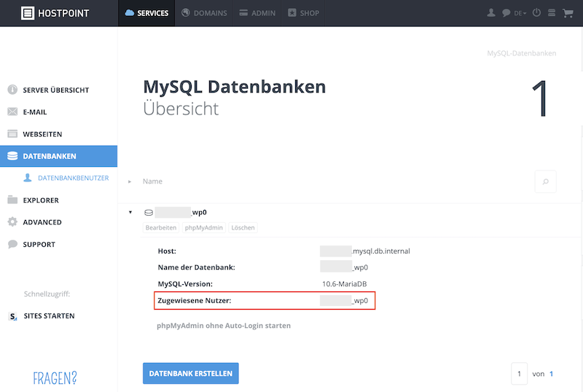This screenshot has height=392, width=583.
Task: Click the E-Mail envelope icon
Action: point(12,111)
